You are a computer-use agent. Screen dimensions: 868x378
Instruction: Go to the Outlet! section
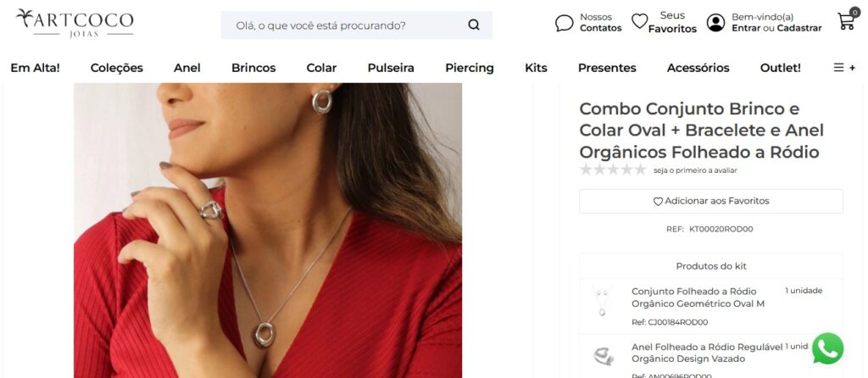(x=780, y=68)
